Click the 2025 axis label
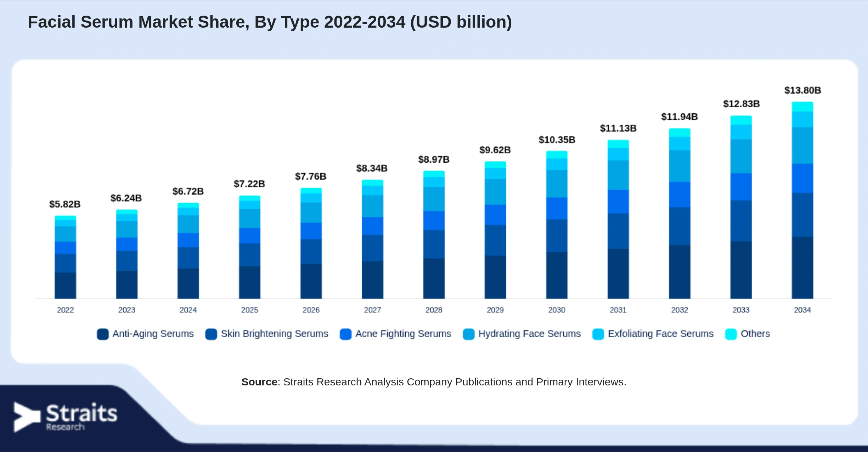 250,310
